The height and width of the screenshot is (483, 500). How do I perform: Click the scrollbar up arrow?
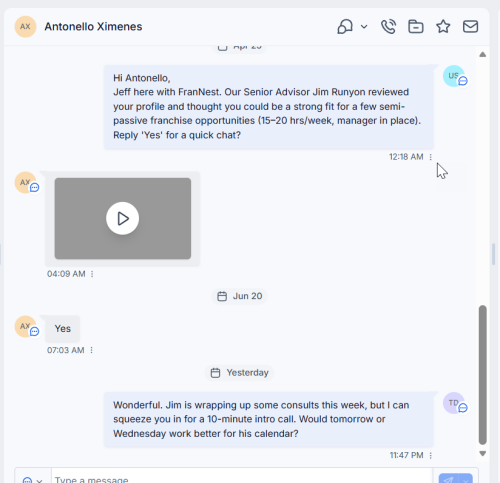pyautogui.click(x=482, y=54)
